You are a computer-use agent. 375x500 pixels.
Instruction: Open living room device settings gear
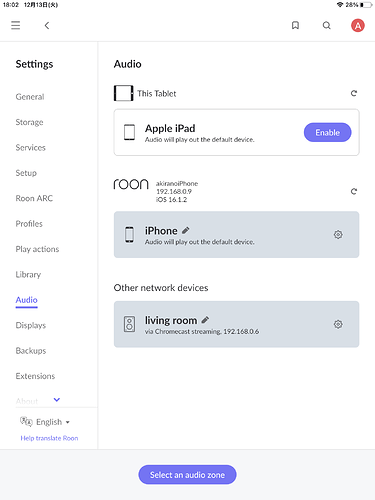coord(338,324)
